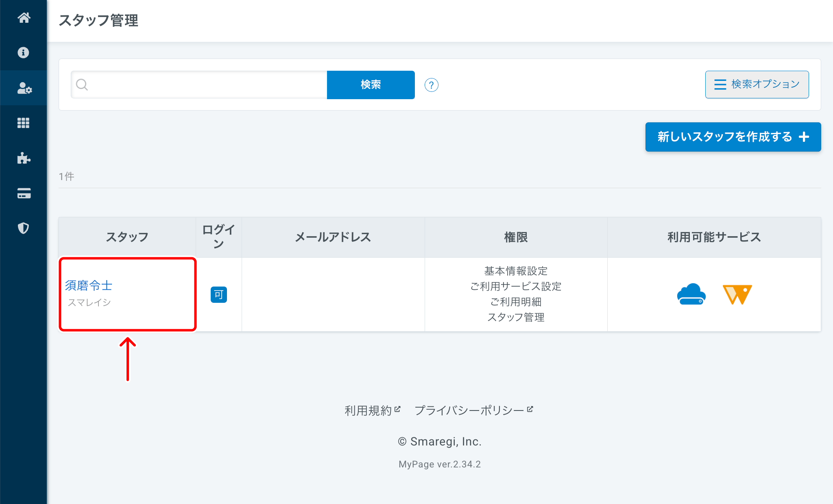Click the orange W service icon
The width and height of the screenshot is (833, 504).
pyautogui.click(x=737, y=295)
